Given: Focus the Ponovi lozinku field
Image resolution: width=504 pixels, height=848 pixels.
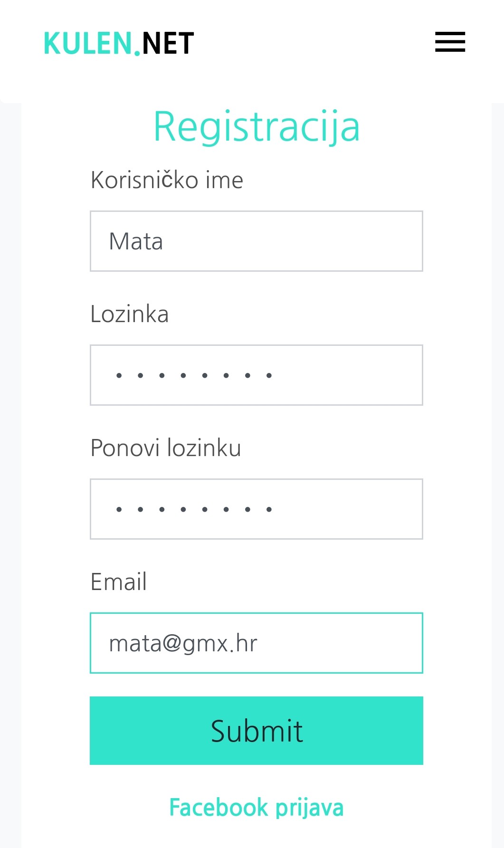Looking at the screenshot, I should (347, 509).
